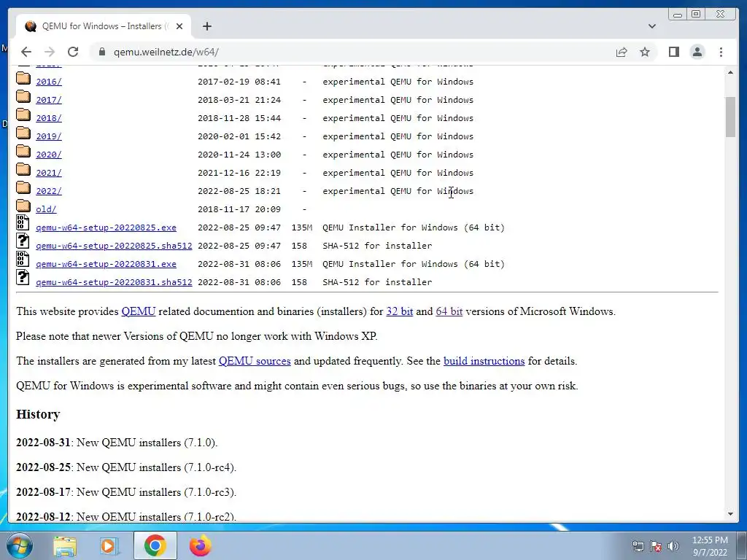Click the 2019 folder icon

(x=23, y=133)
